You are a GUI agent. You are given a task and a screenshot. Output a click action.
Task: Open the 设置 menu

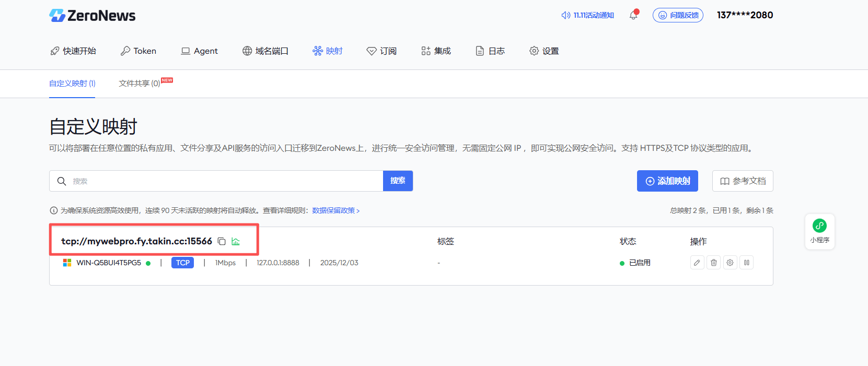(544, 51)
